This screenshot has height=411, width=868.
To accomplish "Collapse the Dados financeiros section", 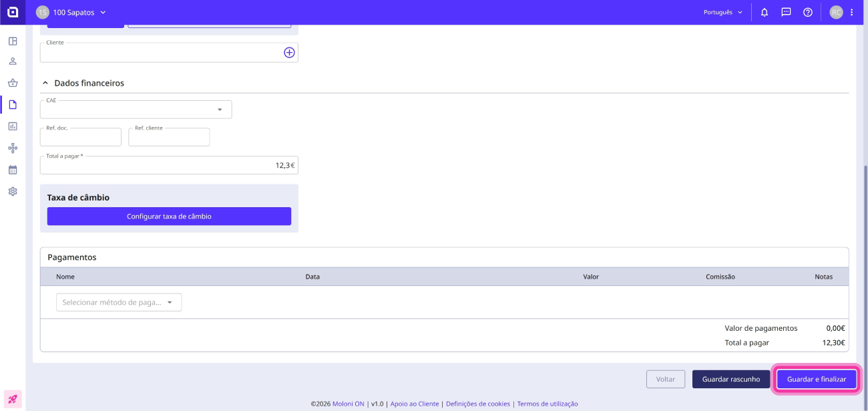I will [x=45, y=83].
